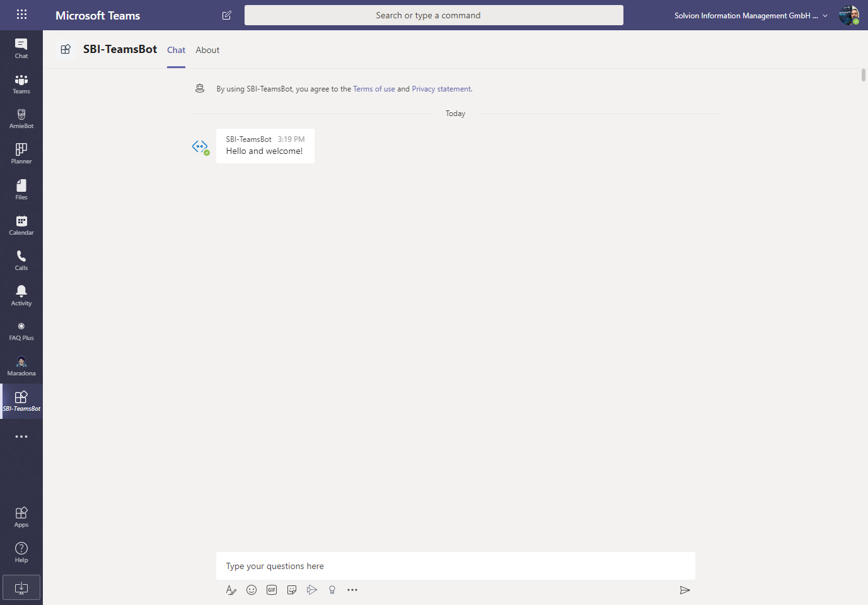
Task: Open Calendar in the sidebar
Action: tap(21, 225)
